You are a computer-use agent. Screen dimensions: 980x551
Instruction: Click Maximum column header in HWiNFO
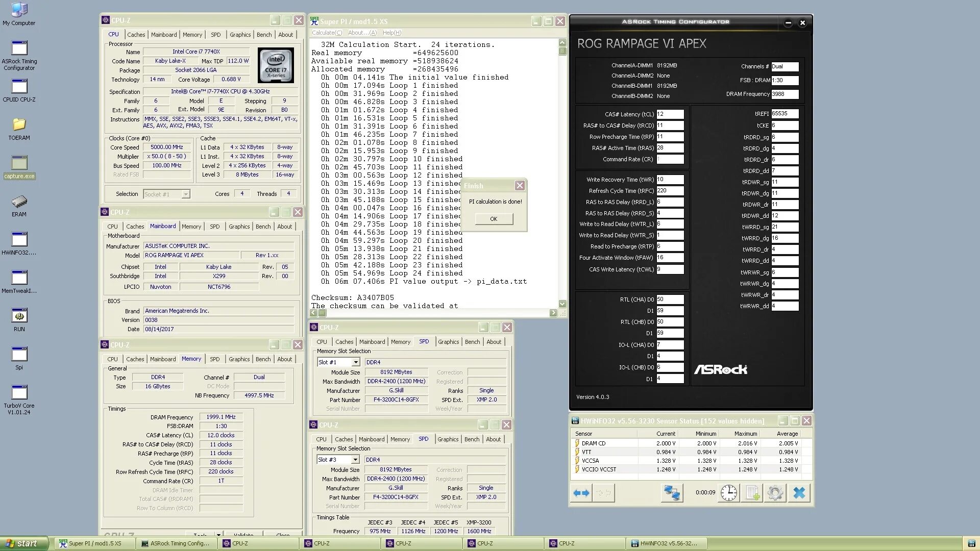[x=740, y=434]
